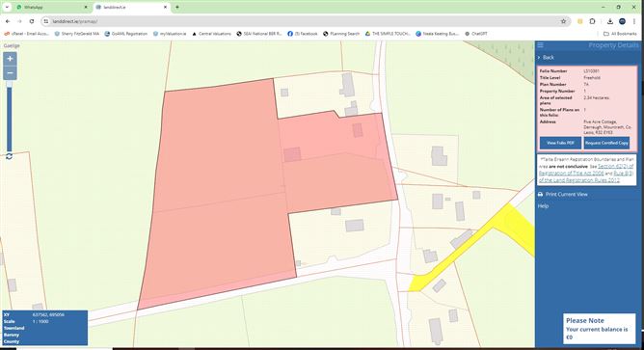Click the refresh arrows icon below zoom slider
Viewport: 644px width, 350px height.
pyautogui.click(x=9, y=156)
